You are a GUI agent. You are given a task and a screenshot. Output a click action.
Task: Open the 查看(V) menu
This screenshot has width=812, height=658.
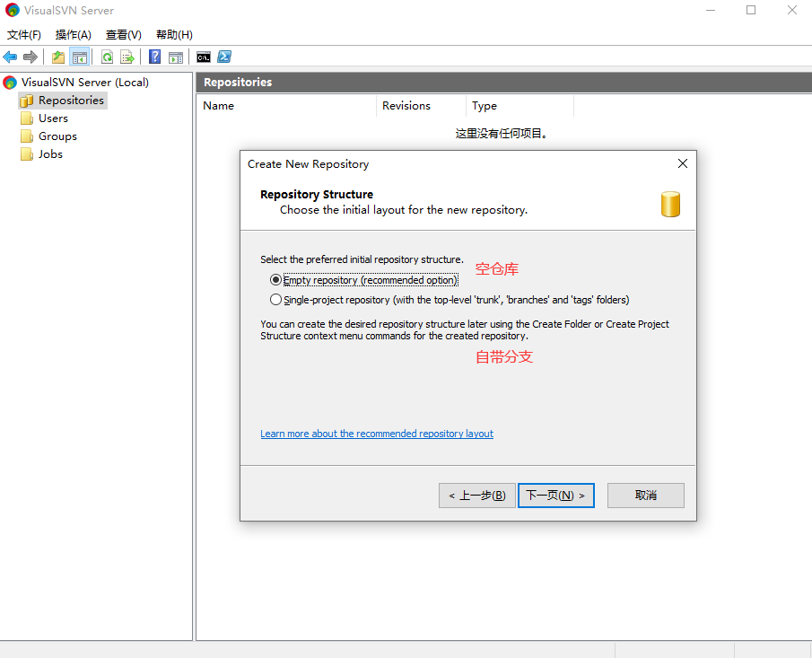[124, 35]
